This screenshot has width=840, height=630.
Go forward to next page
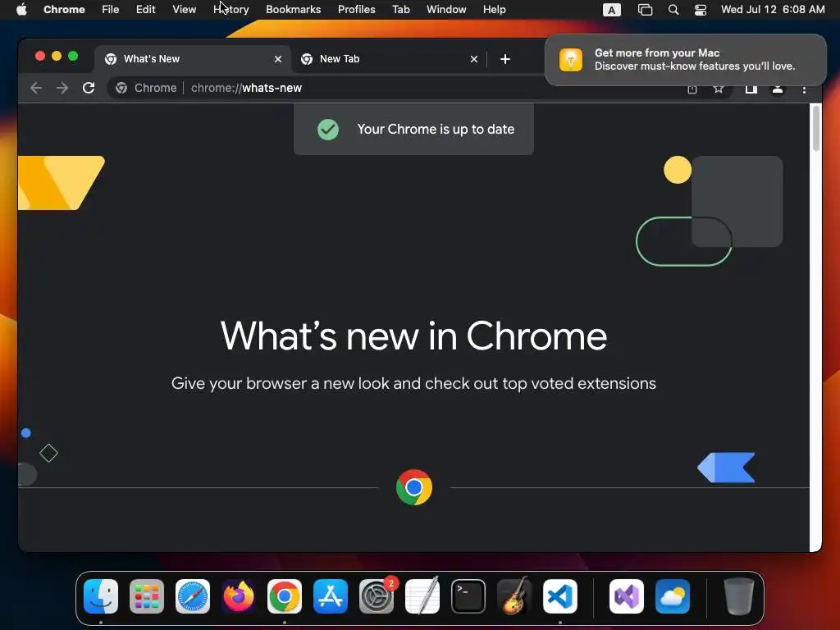[x=62, y=88]
